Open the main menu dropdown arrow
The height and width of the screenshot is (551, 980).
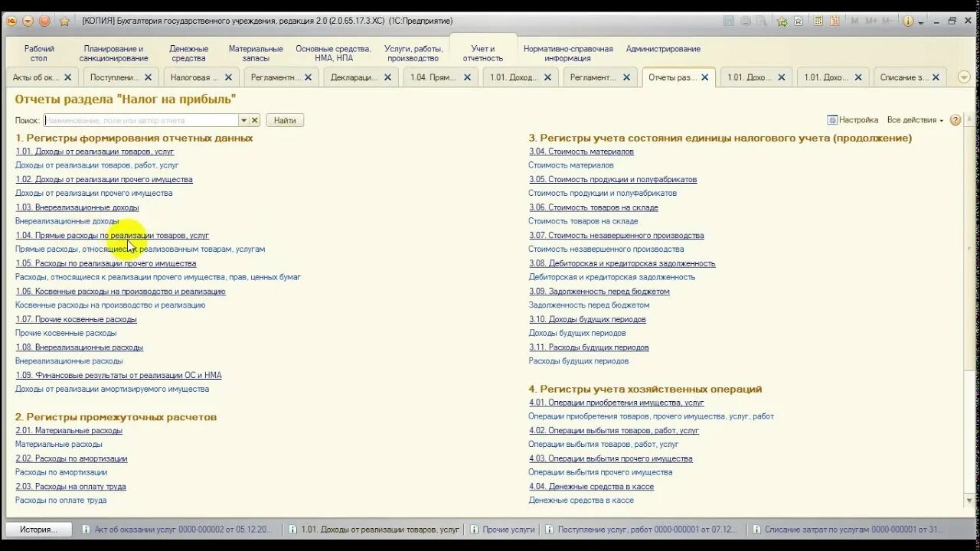click(x=28, y=21)
